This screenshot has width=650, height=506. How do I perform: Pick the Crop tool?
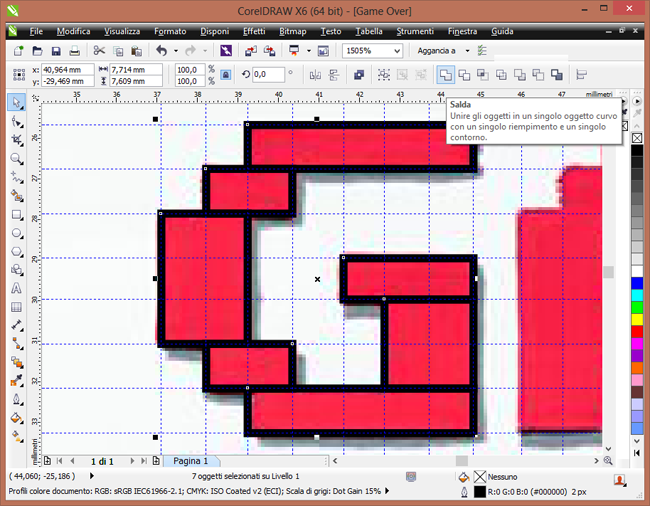pos(16,140)
